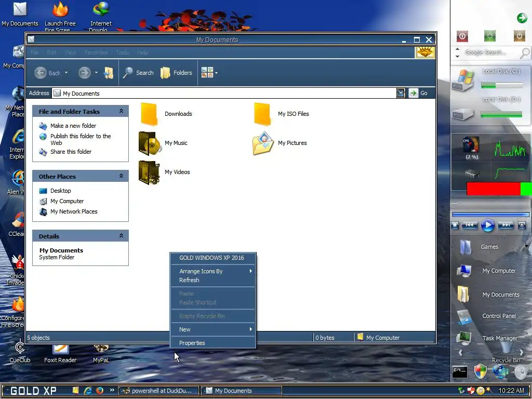Switch to powershell at DuckDu... taskbar window
Viewport: 532px width, 399px height.
click(x=158, y=391)
